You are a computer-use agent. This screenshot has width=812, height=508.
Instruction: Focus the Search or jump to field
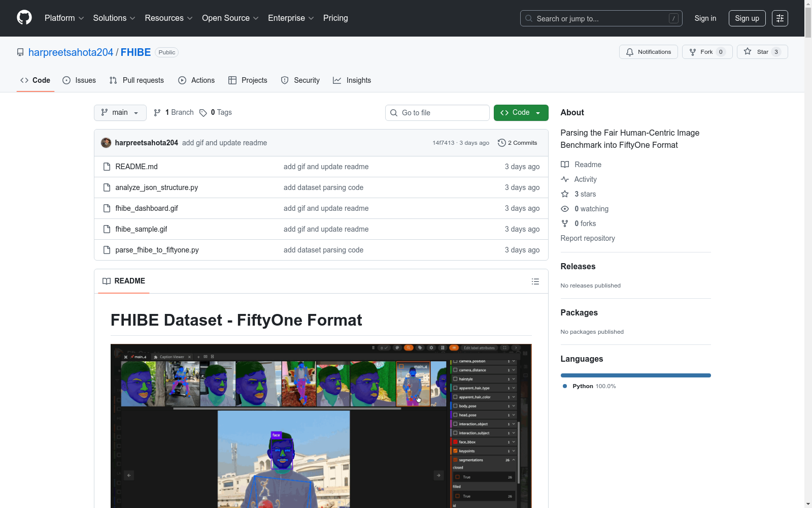601,18
